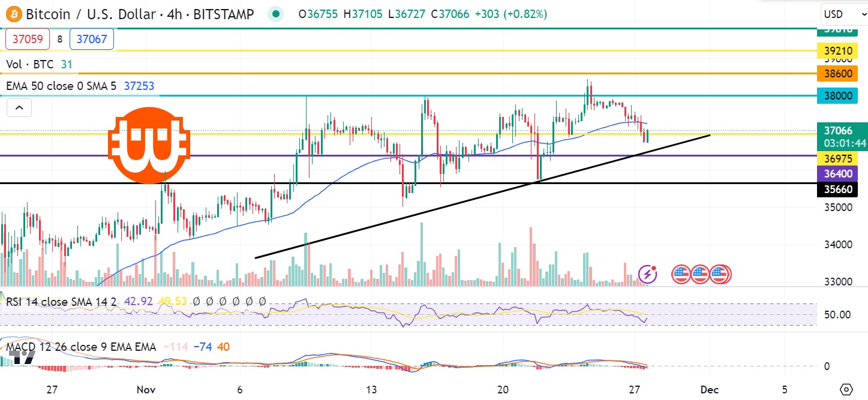Screen dimensions: 868x400
Task: Click the 35000 price axis tick
Action: tap(839, 207)
